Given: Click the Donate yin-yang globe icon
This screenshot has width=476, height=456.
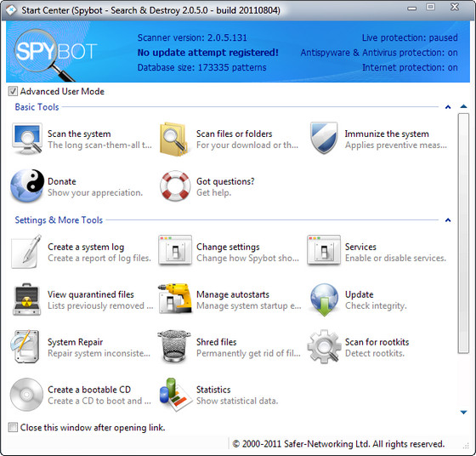Looking at the screenshot, I should click(26, 185).
